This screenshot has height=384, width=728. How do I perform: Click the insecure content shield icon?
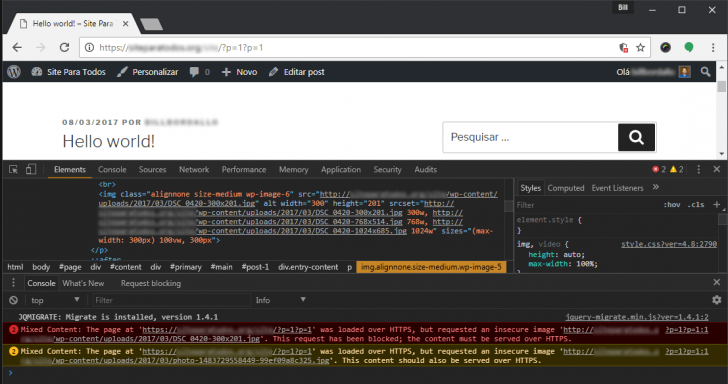[624, 47]
